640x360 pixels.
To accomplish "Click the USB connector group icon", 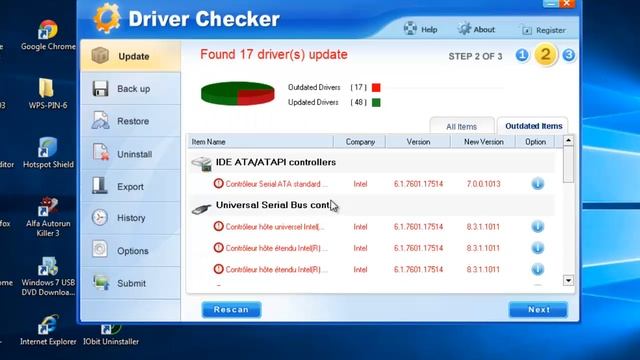I will (201, 209).
